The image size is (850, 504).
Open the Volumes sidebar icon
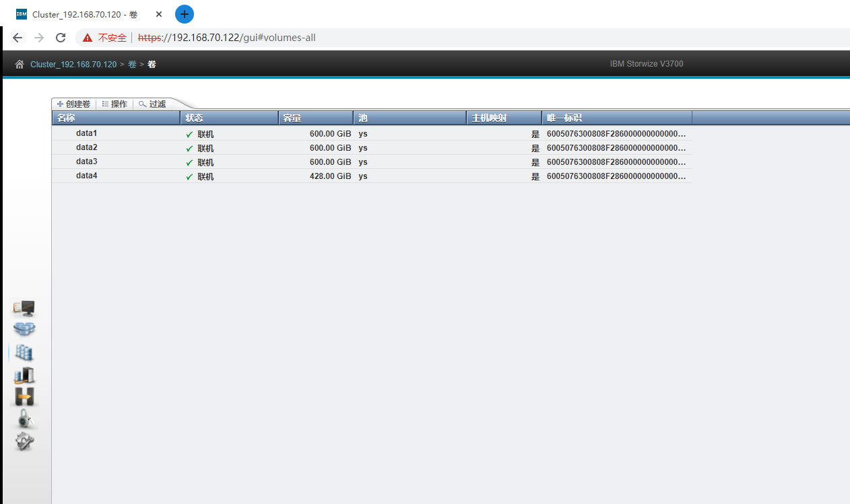(x=24, y=353)
